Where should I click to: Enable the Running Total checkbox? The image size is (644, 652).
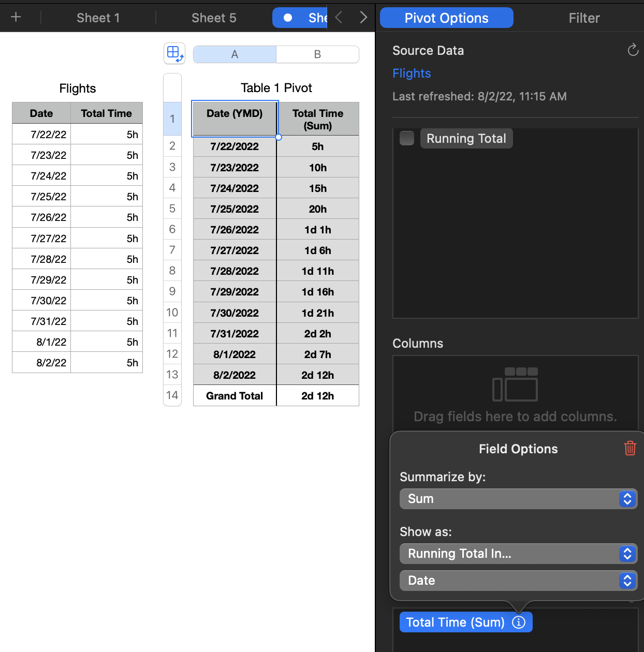[x=407, y=138]
